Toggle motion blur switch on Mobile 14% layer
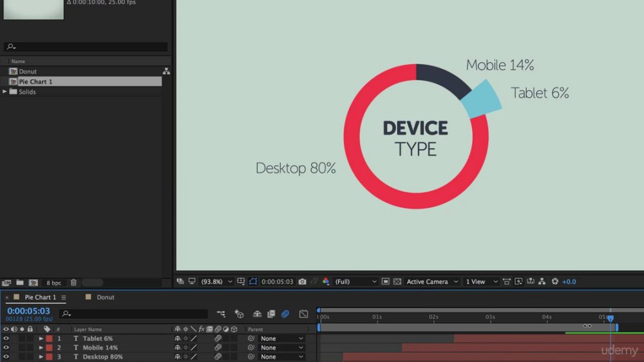This screenshot has width=644, height=362. pos(218,348)
